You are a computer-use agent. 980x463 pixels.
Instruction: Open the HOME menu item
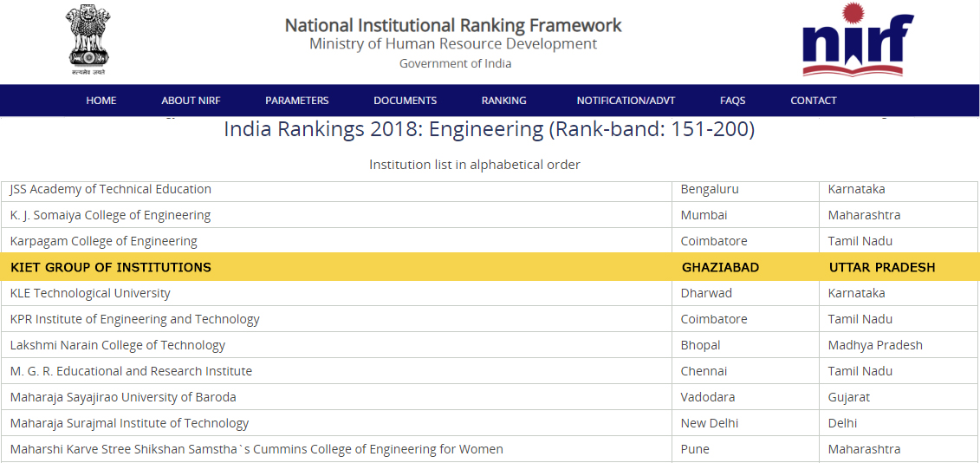101,101
